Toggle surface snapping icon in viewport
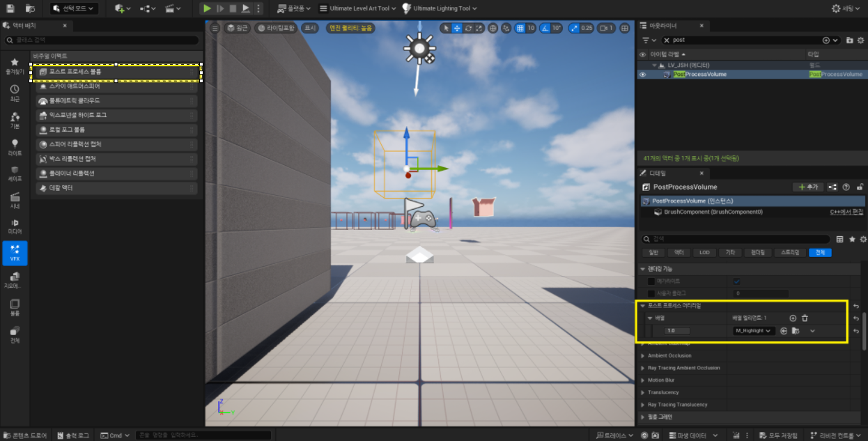The width and height of the screenshot is (868, 441). 506,28
